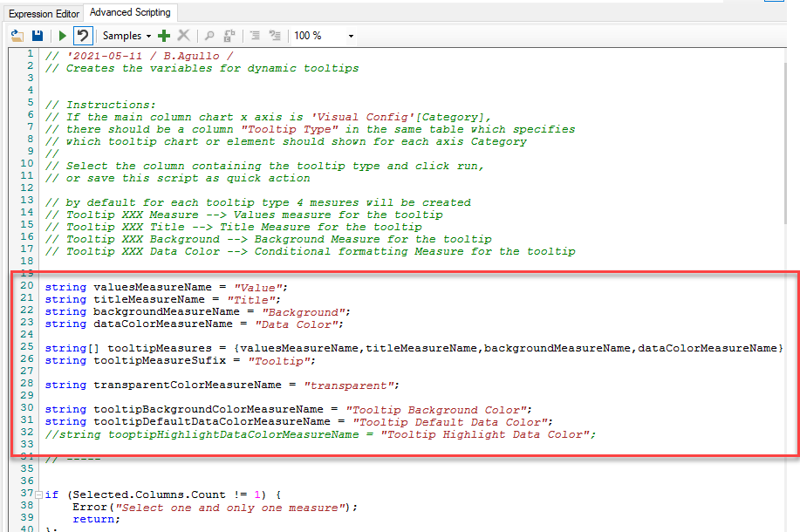Click the green plus add icon
This screenshot has width=800, height=532.
pos(164,36)
